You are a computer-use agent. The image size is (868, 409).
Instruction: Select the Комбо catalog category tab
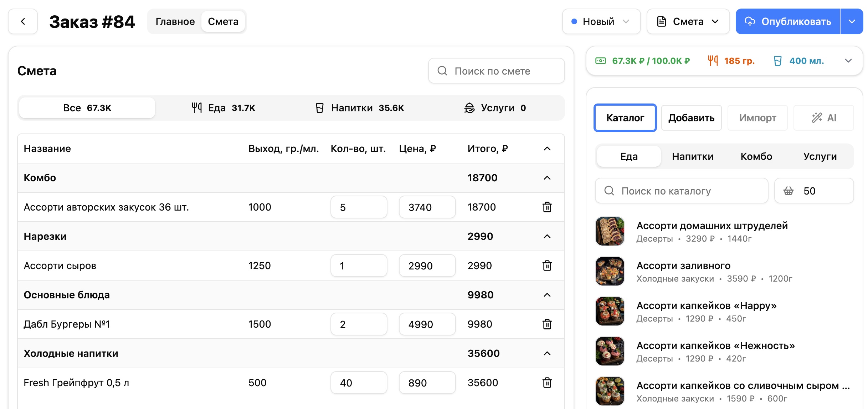point(756,156)
